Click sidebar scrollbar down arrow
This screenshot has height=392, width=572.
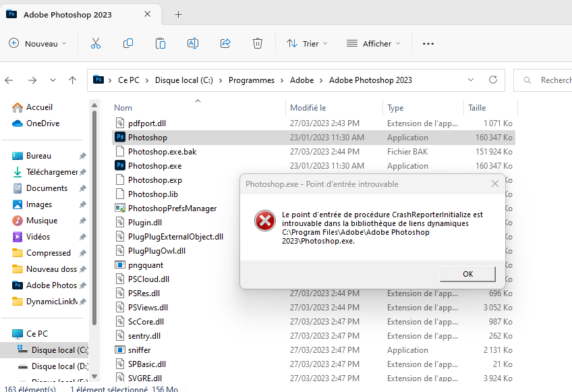click(x=94, y=376)
